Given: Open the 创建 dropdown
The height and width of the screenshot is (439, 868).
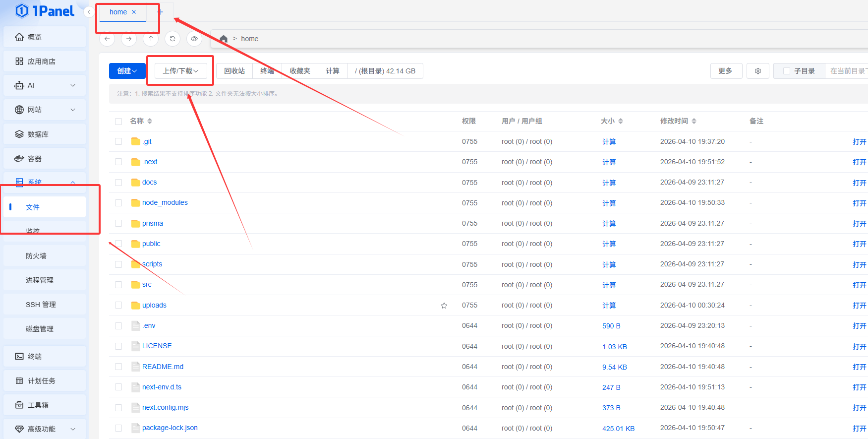Looking at the screenshot, I should click(x=127, y=71).
